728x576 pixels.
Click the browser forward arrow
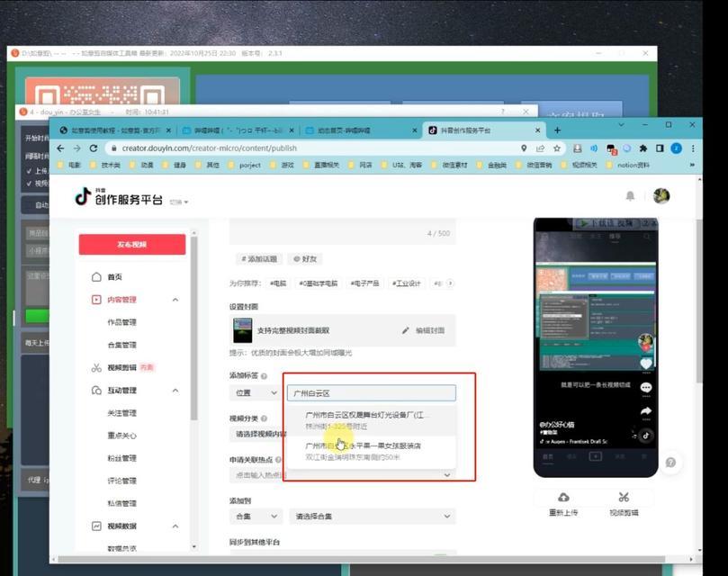coord(77,148)
